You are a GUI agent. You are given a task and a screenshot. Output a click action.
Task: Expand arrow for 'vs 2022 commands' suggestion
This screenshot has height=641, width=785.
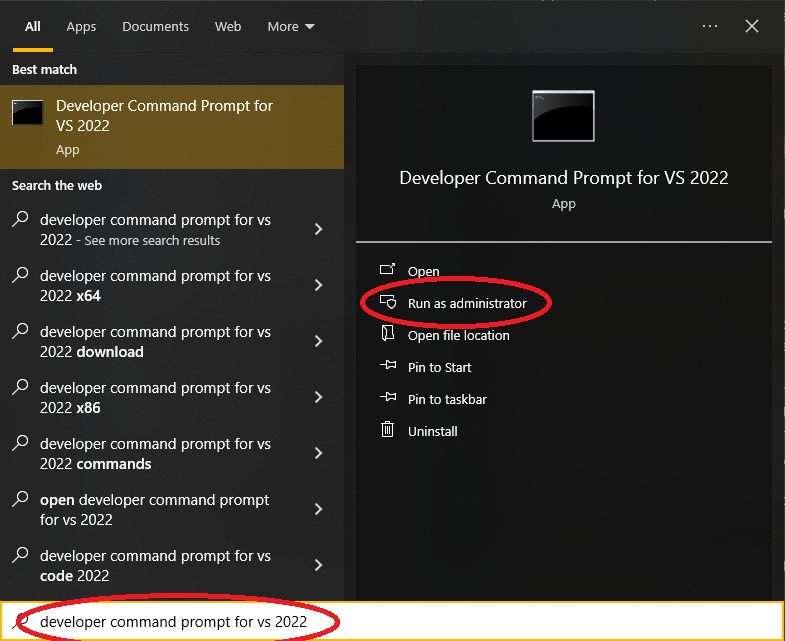318,453
